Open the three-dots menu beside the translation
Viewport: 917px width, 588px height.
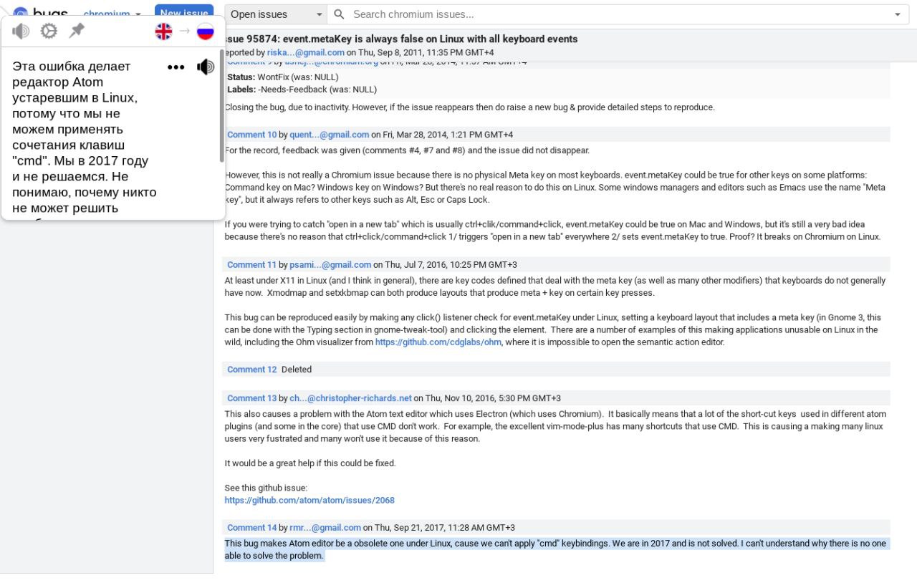tap(176, 67)
